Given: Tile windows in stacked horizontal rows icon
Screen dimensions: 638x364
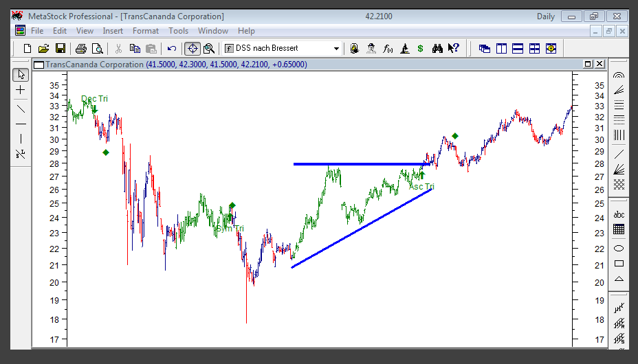Looking at the screenshot, I should coord(518,49).
